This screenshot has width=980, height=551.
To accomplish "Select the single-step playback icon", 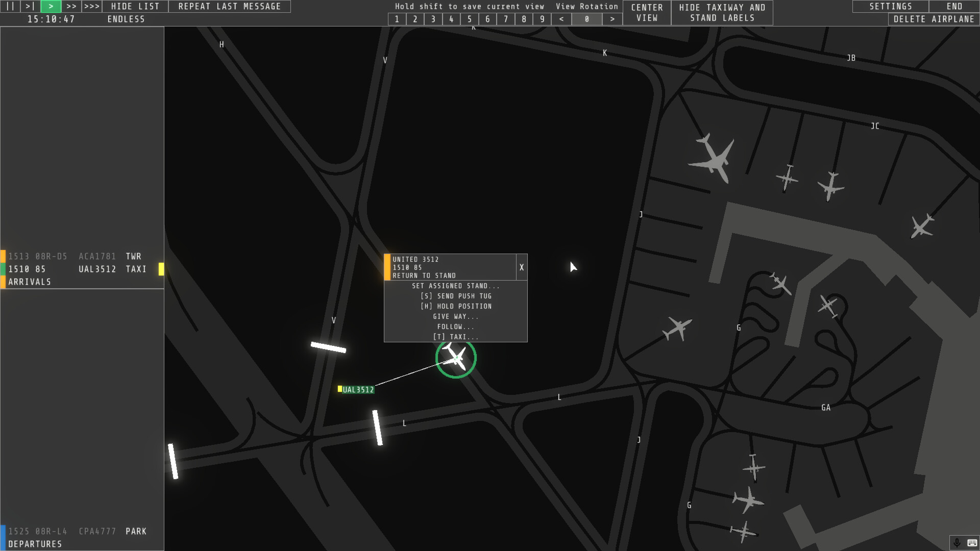I will click(x=30, y=6).
